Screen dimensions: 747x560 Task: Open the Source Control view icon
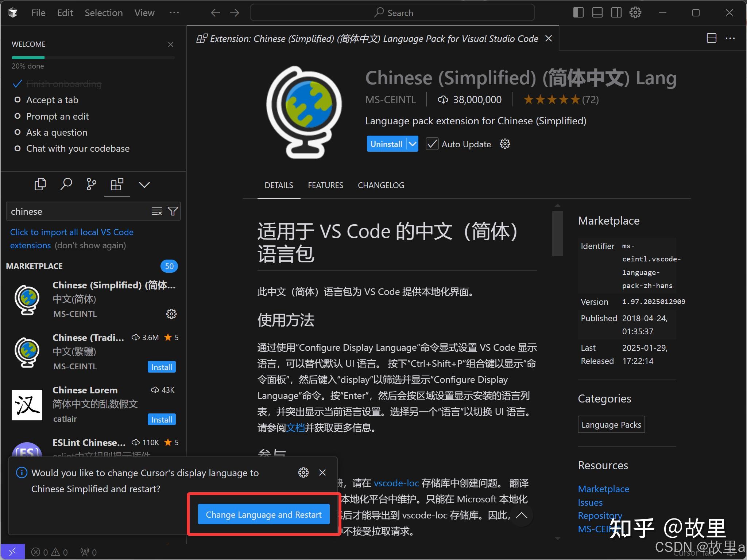(91, 184)
